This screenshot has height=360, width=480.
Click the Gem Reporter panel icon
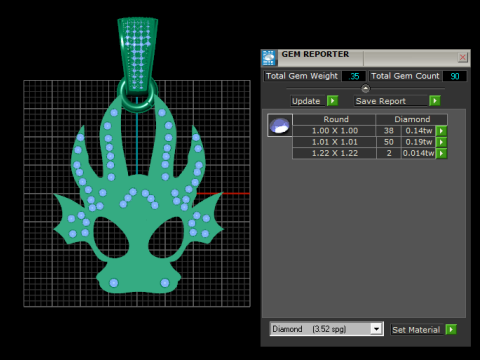pos(269,58)
